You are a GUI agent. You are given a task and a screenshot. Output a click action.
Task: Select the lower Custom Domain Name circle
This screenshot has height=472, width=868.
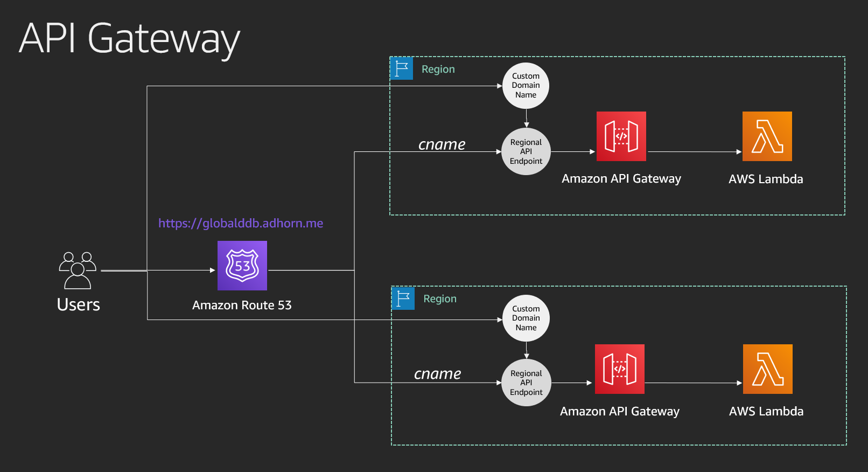click(526, 318)
